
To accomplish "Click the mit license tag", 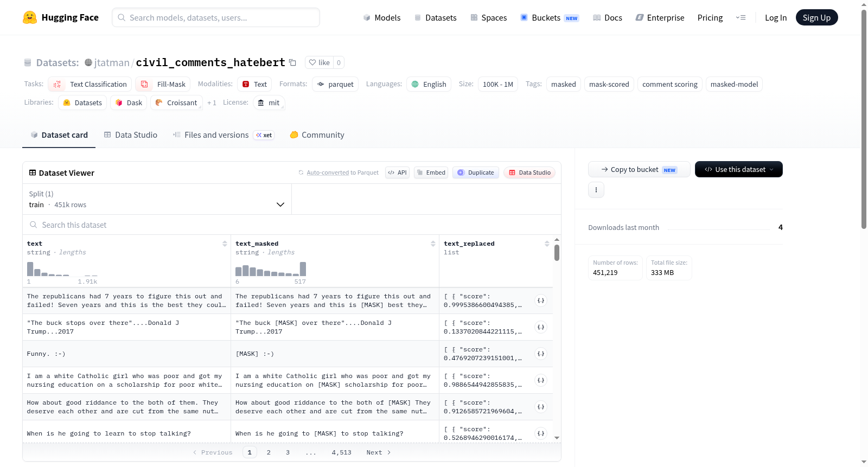I will (269, 103).
